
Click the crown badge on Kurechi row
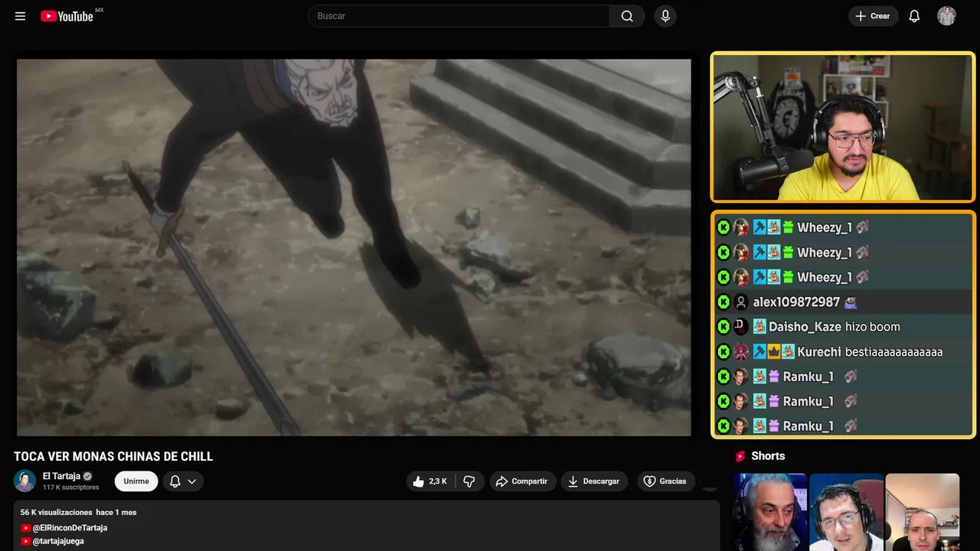[x=773, y=352]
